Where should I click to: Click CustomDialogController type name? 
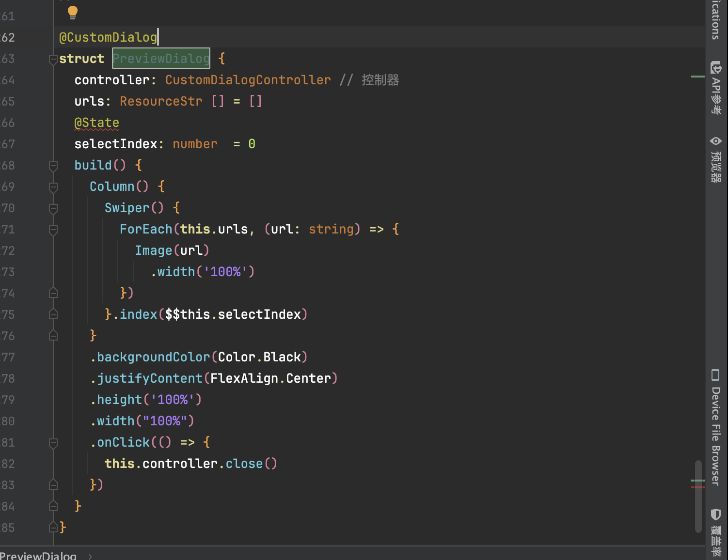point(248,80)
